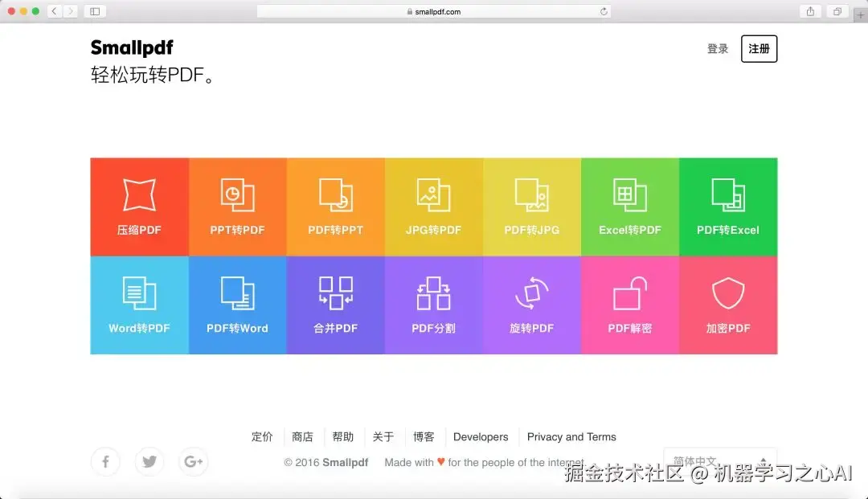Click the 注册 sign-up button
Image resolution: width=868 pixels, height=499 pixels.
[x=759, y=49]
